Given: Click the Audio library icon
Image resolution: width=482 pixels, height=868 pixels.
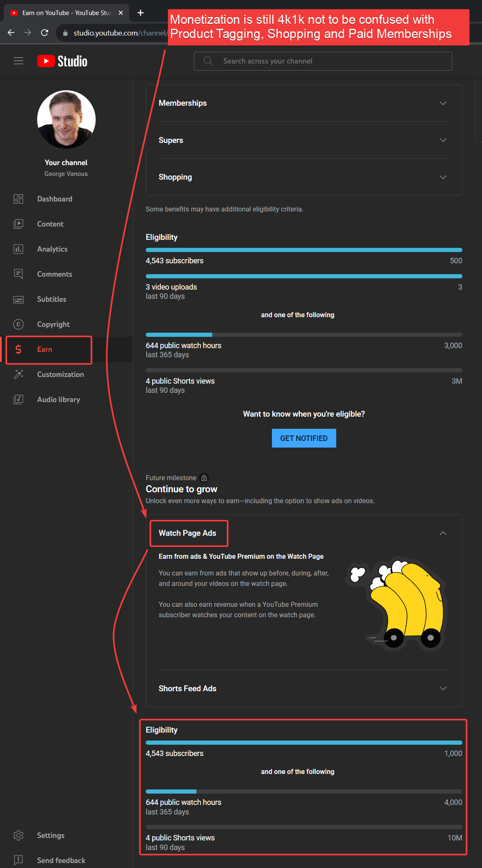Looking at the screenshot, I should click(18, 400).
